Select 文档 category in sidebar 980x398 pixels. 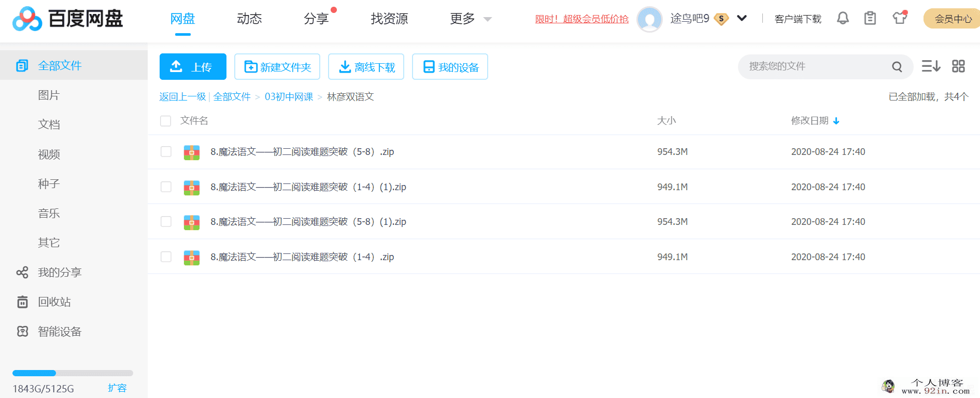click(49, 124)
